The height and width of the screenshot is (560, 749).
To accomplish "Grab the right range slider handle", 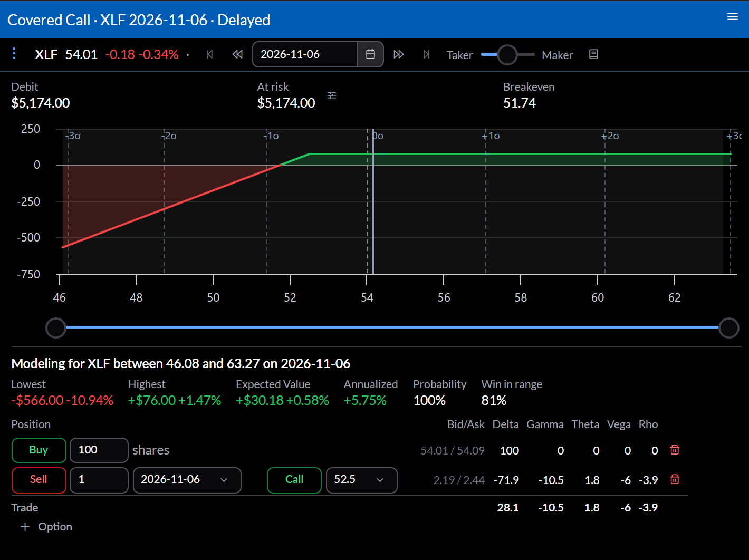I will (x=729, y=328).
